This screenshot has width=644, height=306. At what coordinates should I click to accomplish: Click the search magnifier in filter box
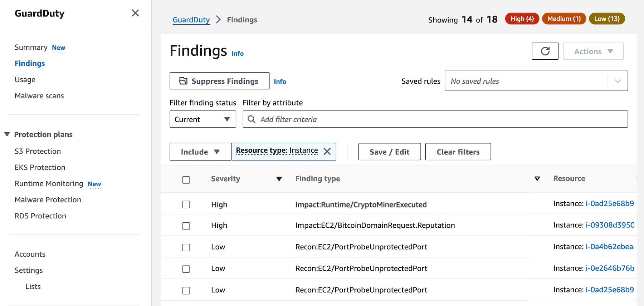point(252,119)
